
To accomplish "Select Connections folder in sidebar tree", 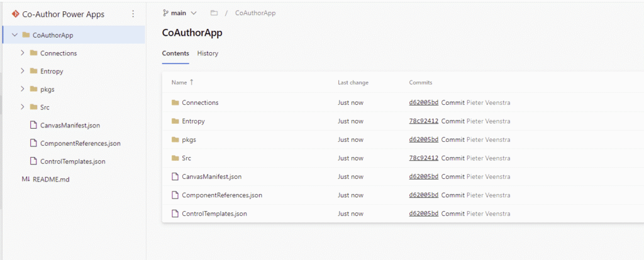I will (58, 53).
